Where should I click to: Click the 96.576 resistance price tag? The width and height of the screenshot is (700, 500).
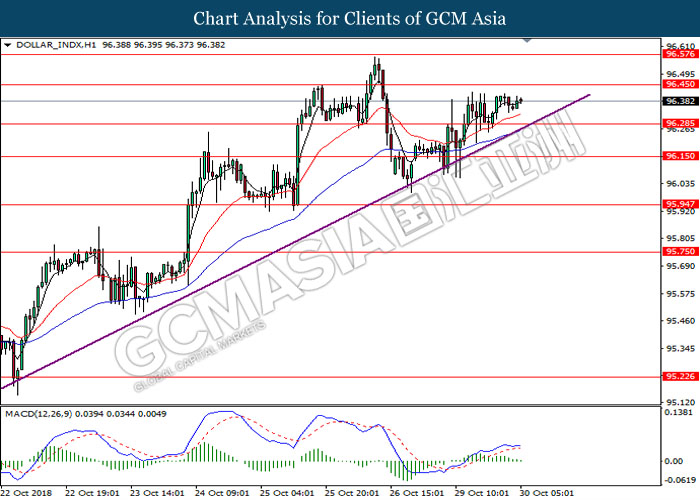point(680,54)
